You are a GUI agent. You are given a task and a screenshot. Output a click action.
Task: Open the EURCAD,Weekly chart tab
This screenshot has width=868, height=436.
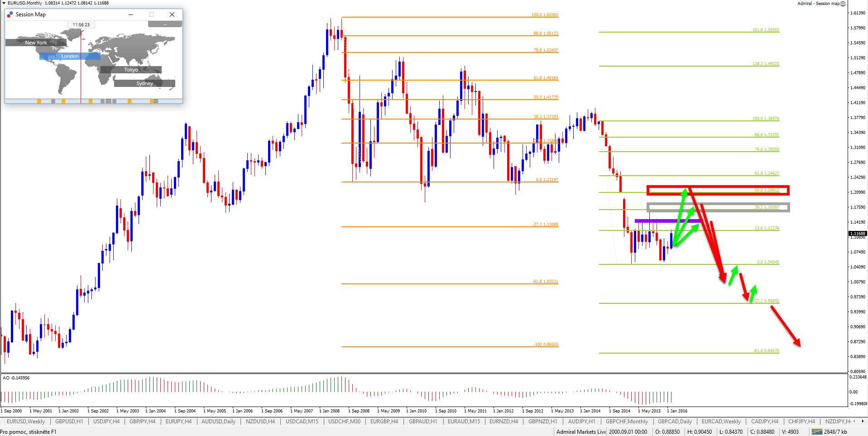click(x=721, y=422)
